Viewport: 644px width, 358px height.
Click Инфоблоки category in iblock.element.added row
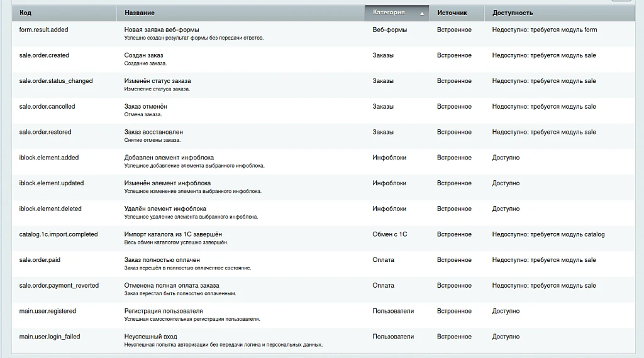pyautogui.click(x=389, y=158)
